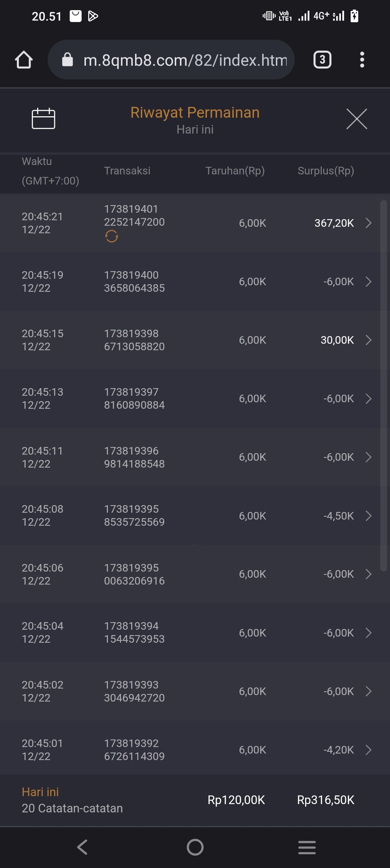This screenshot has width=390, height=868.
Task: Tap the Taruhan(Rp) column header
Action: [235, 171]
